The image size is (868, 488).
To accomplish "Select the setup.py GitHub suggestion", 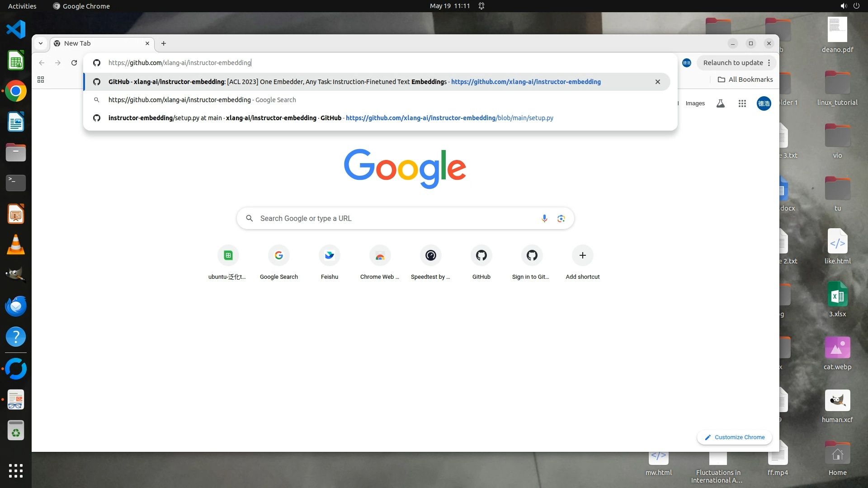I will [330, 118].
